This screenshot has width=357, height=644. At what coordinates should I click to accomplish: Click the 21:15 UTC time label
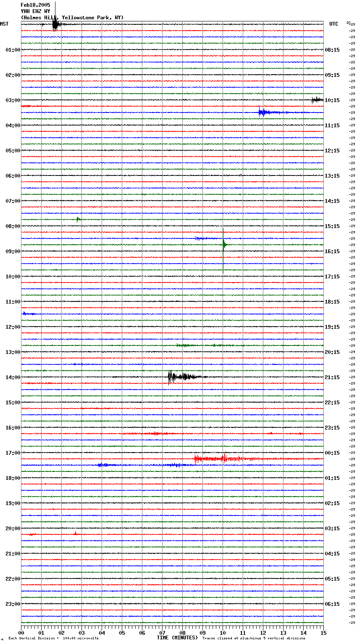(332, 377)
